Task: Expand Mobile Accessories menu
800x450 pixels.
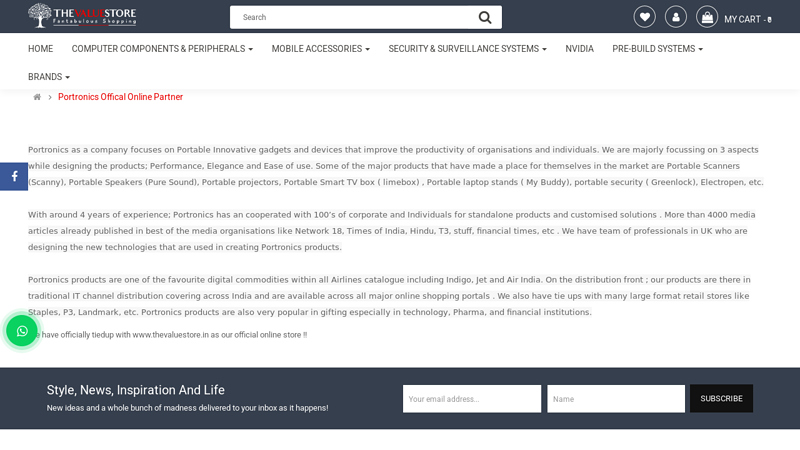Action: [x=320, y=48]
